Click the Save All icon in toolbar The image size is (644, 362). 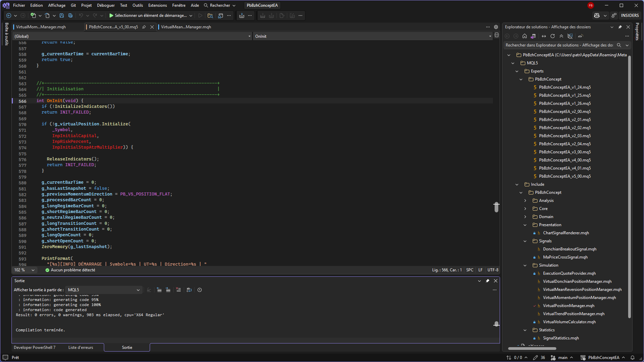(70, 16)
